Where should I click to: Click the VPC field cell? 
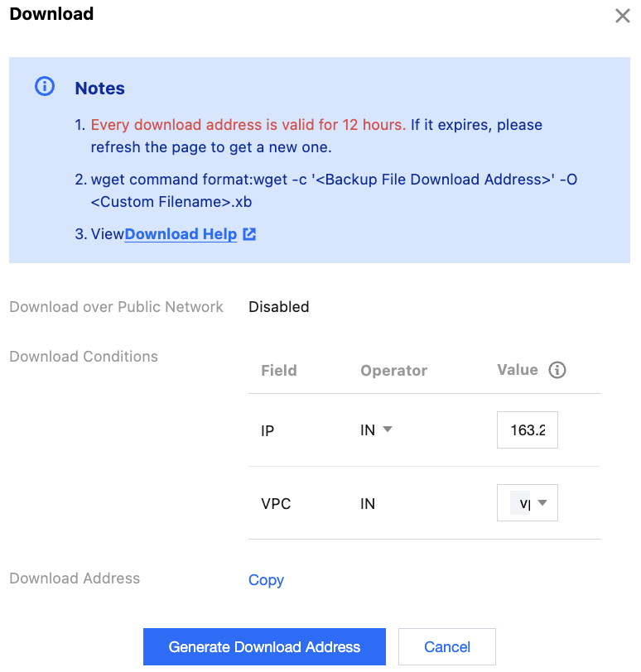click(x=276, y=503)
